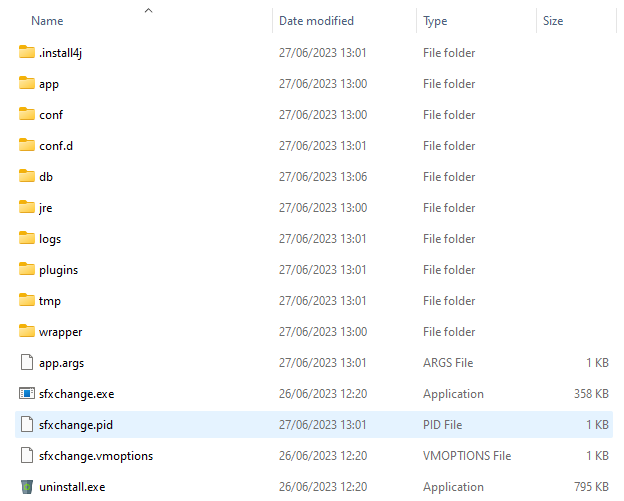Select the uninstall.exe recycle bin icon
The width and height of the screenshot is (624, 501).
click(x=27, y=486)
